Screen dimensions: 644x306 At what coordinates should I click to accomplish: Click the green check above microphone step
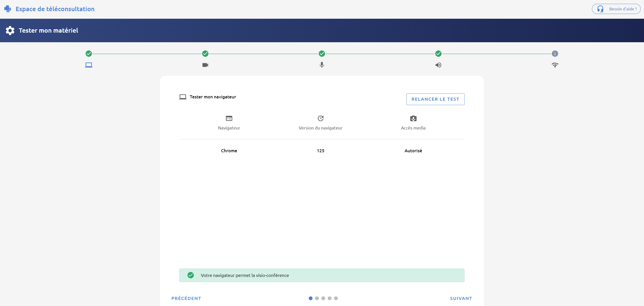[322, 54]
